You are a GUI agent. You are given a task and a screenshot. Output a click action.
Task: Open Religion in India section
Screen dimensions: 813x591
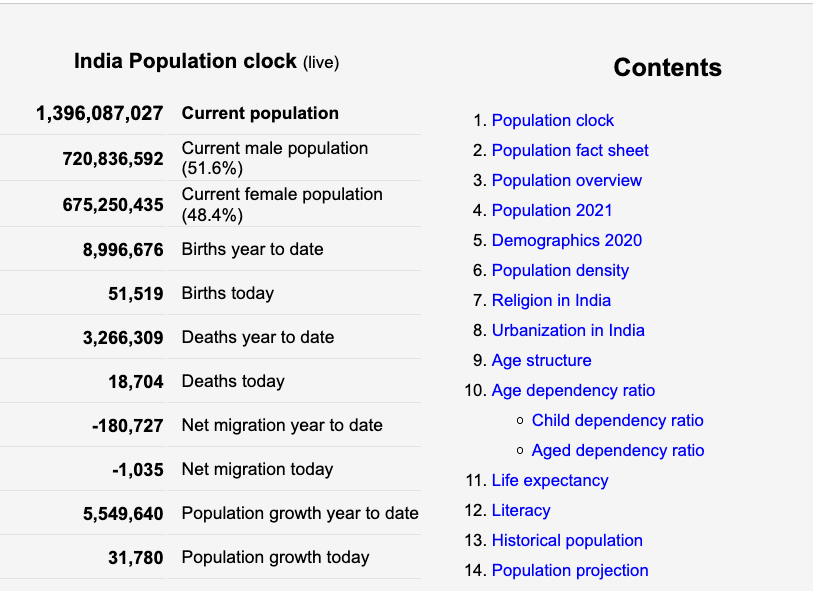click(x=551, y=301)
